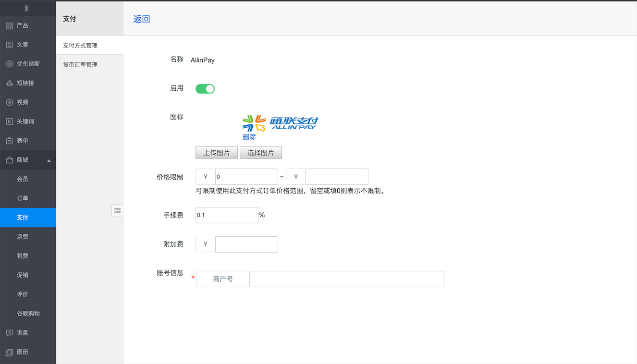This screenshot has width=637, height=364.
Task: Collapse main sidebar using top handle
Action: pos(27,8)
